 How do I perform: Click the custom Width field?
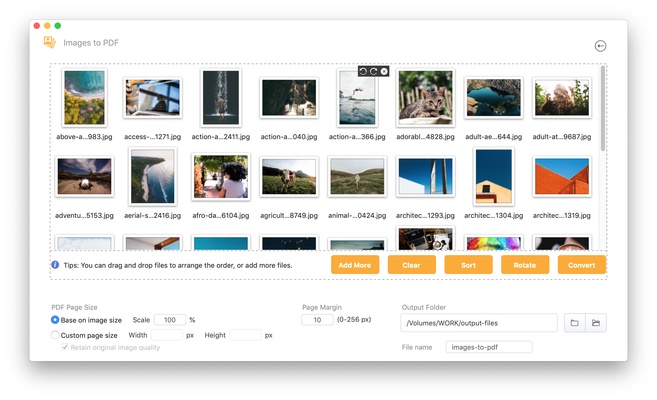tap(167, 335)
